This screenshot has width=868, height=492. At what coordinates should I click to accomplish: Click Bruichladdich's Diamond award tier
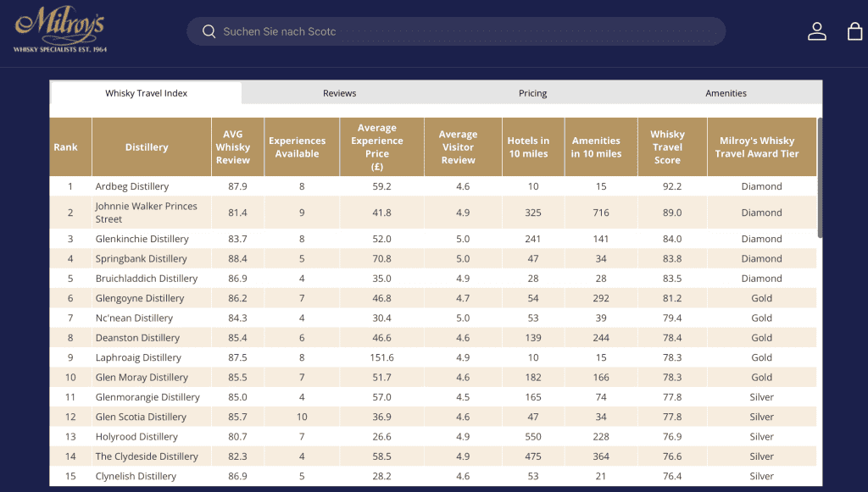point(762,278)
